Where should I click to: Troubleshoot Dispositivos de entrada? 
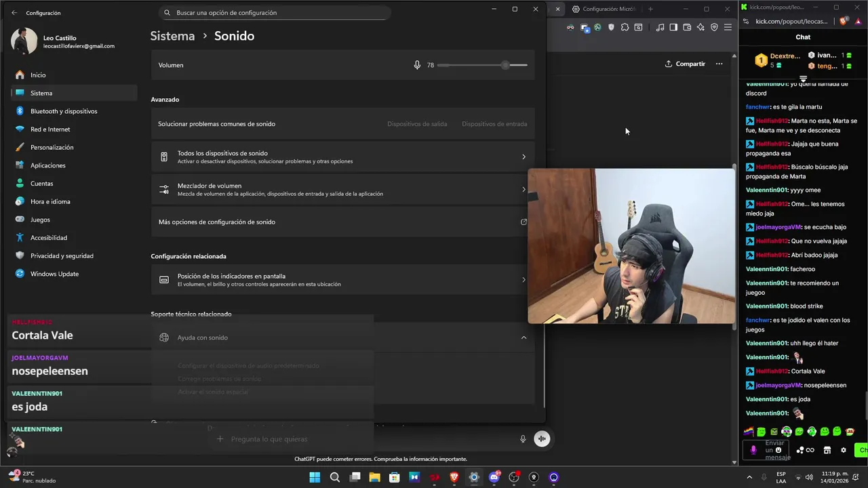(x=494, y=124)
